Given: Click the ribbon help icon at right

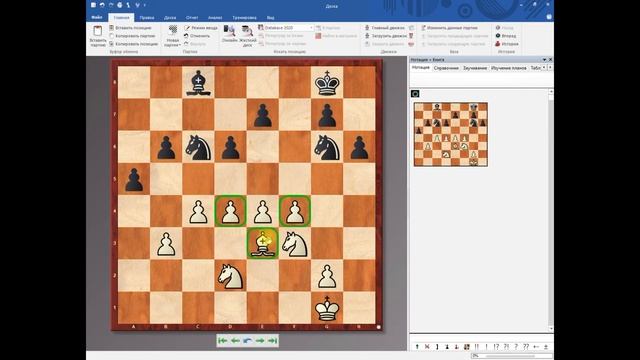Looking at the screenshot, I should coord(549,17).
